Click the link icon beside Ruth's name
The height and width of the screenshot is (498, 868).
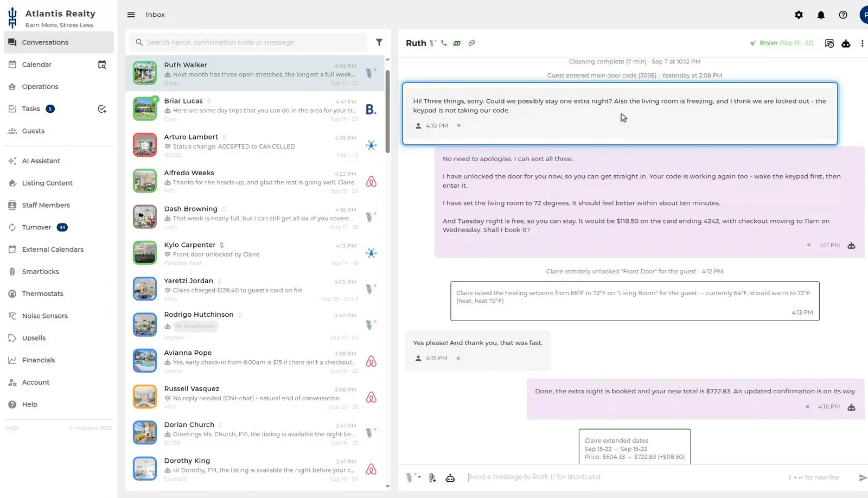click(472, 43)
